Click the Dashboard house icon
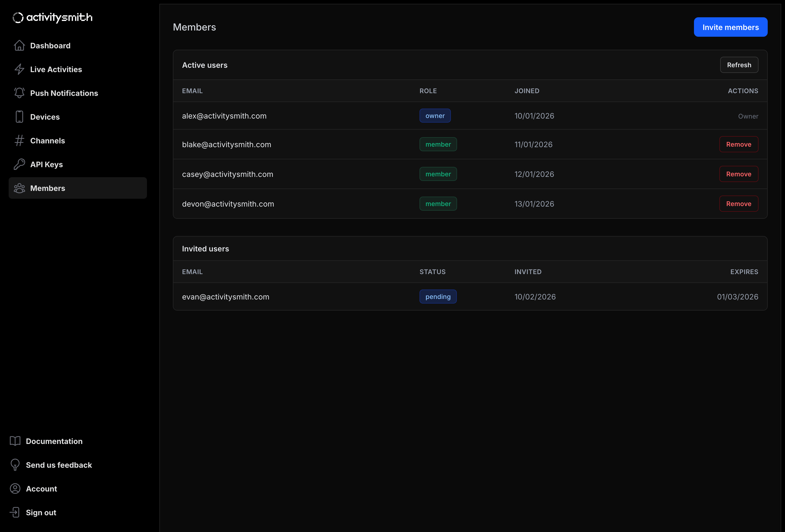Viewport: 785px width, 532px height. point(19,46)
